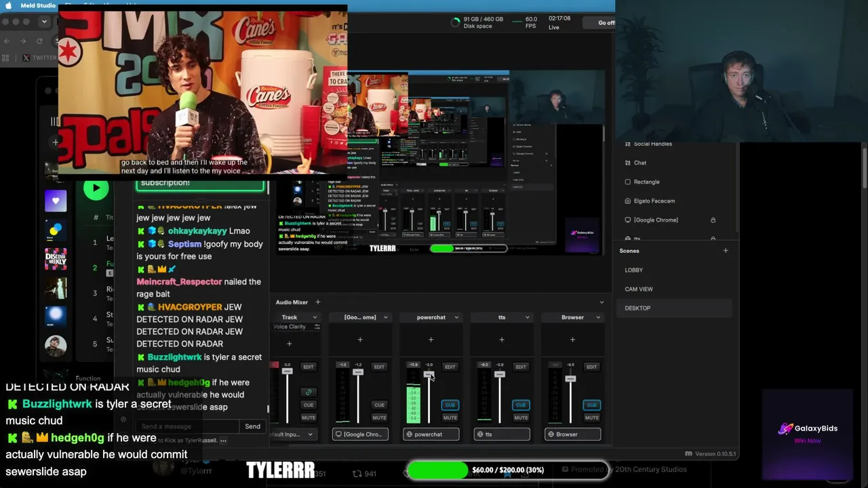Collapse the Audio Mixer panel
This screenshot has width=868, height=488.
tap(601, 302)
